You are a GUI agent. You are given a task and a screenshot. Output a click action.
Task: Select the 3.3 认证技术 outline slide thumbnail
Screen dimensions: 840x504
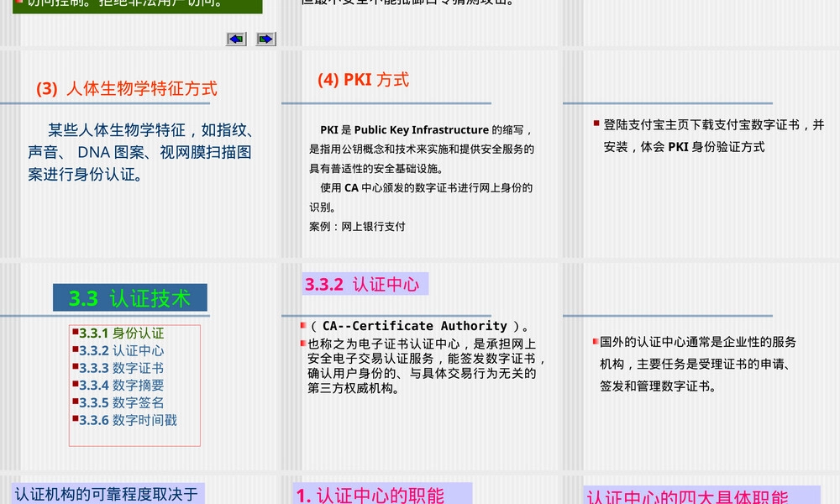coord(140,367)
